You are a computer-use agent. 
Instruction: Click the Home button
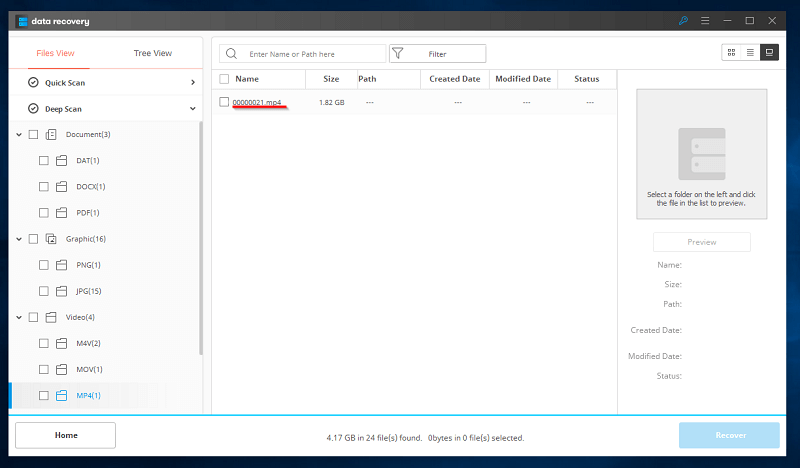coord(65,435)
